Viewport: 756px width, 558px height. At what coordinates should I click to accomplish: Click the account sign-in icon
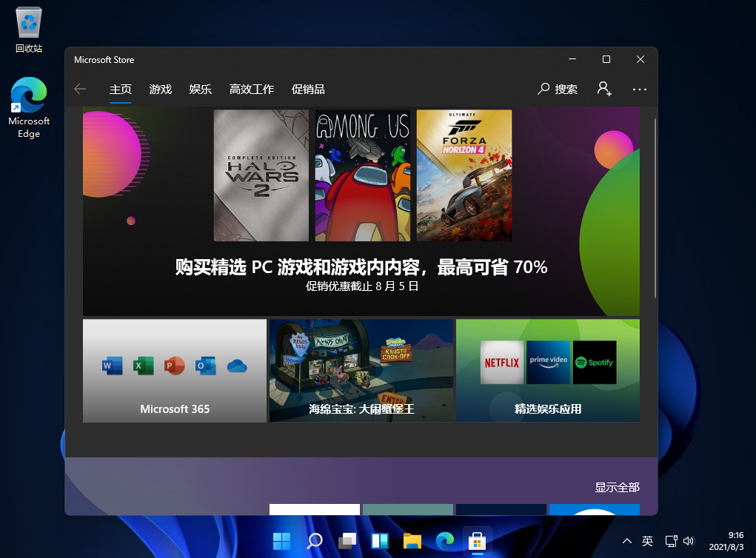(604, 89)
